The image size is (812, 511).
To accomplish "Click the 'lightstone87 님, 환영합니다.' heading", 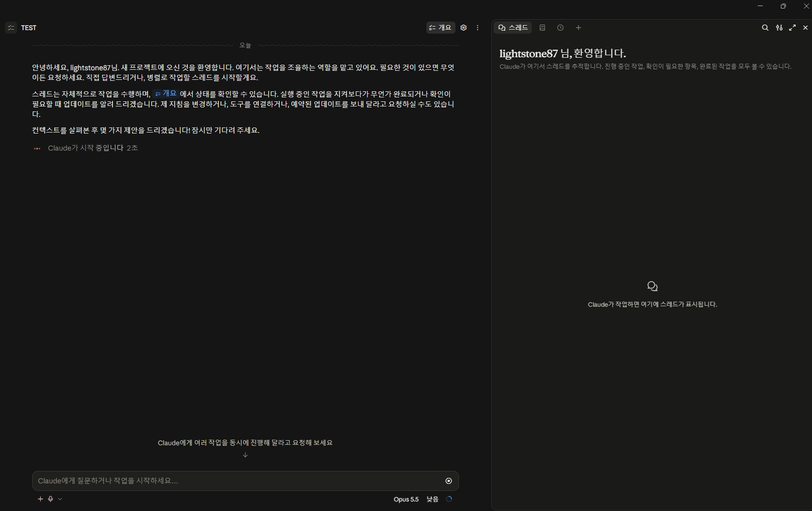I will 563,54.
